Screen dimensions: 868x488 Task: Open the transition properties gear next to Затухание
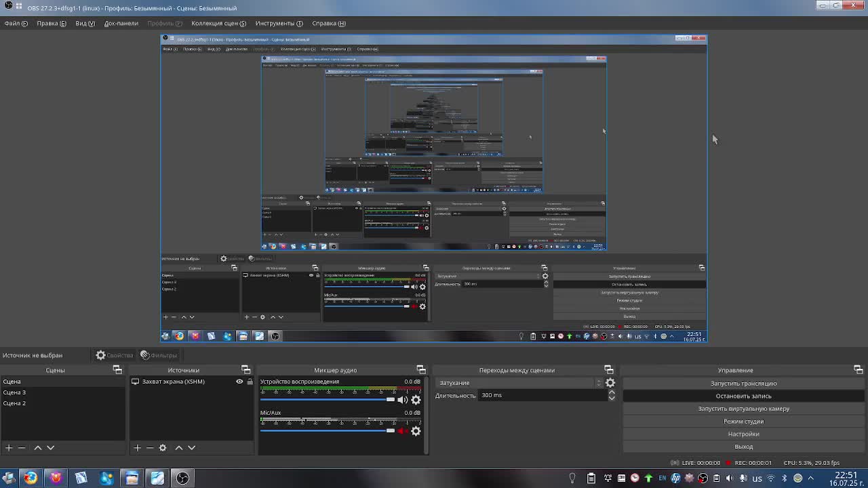pyautogui.click(x=610, y=383)
